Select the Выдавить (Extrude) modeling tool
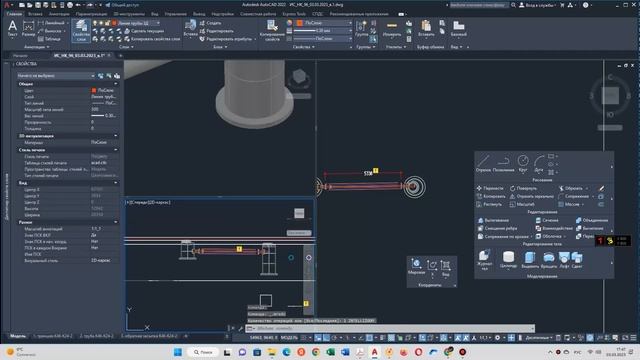 530,259
